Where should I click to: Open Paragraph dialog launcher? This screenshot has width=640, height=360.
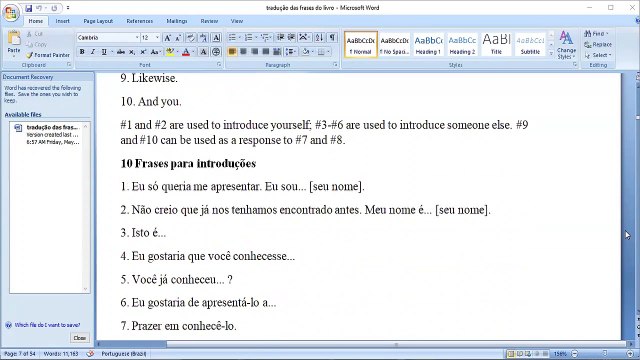coord(335,64)
